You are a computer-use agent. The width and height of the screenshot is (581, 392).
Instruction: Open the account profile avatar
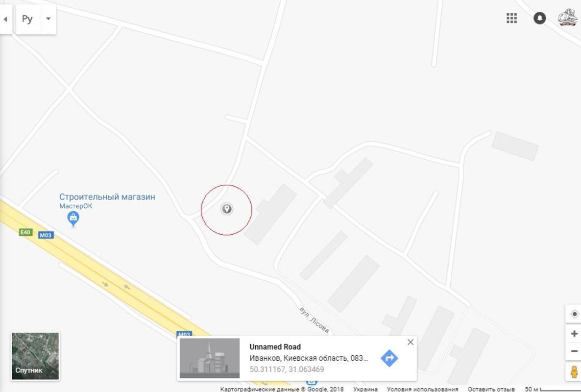567,18
